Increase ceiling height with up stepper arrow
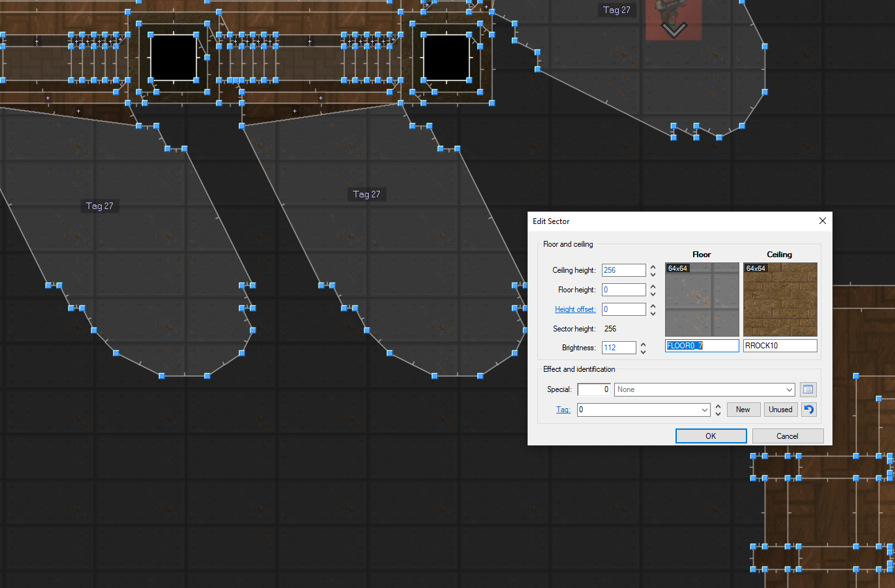The image size is (895, 588). 653,267
